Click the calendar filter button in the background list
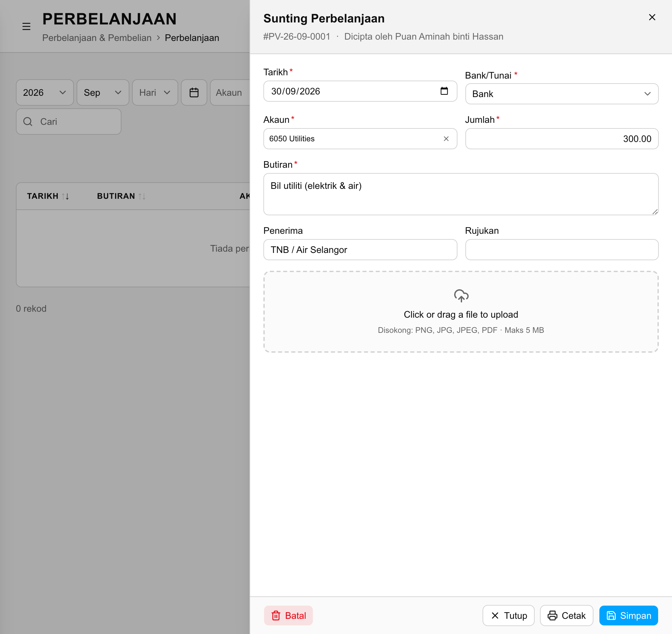 194,92
